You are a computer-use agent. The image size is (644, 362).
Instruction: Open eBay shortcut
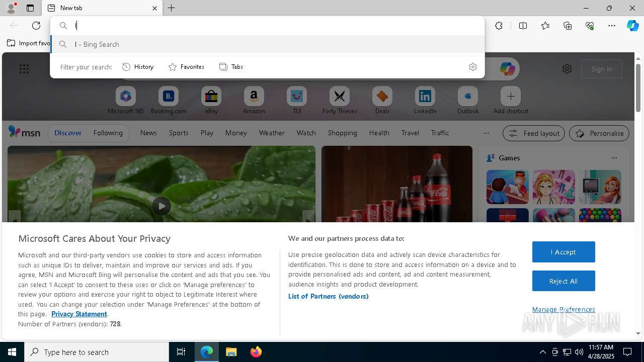[x=211, y=101]
